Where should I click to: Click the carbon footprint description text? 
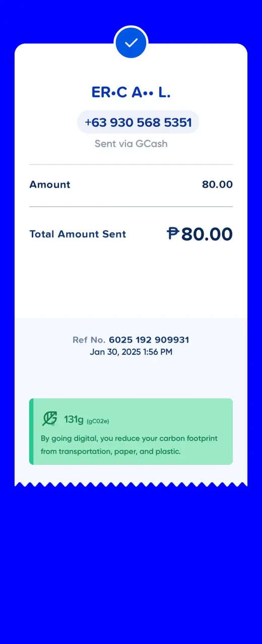tap(129, 445)
